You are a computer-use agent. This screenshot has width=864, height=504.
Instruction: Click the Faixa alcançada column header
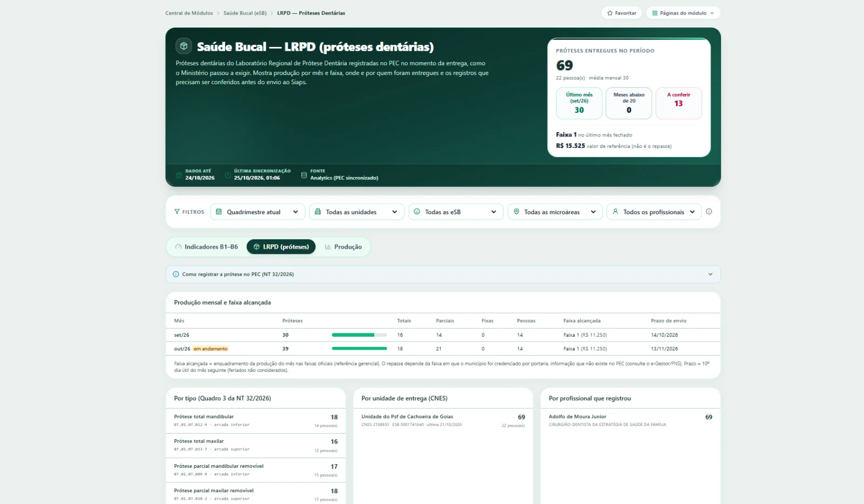pos(582,321)
